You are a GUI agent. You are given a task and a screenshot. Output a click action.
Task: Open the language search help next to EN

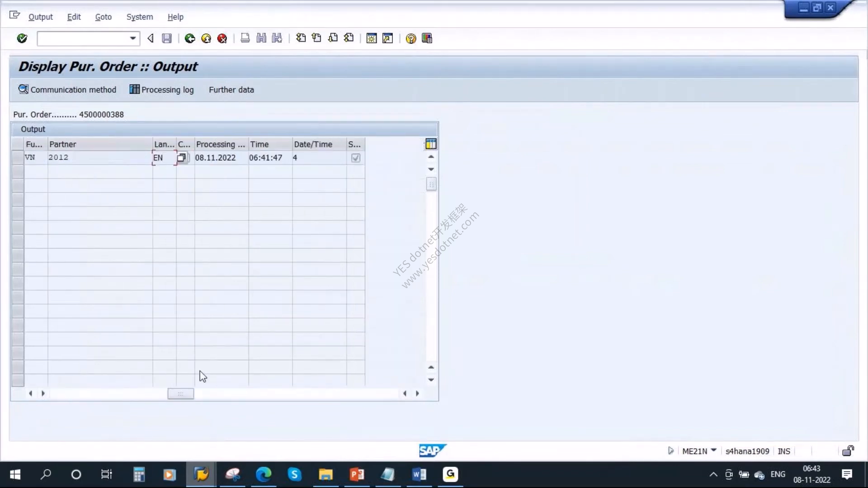click(x=182, y=158)
